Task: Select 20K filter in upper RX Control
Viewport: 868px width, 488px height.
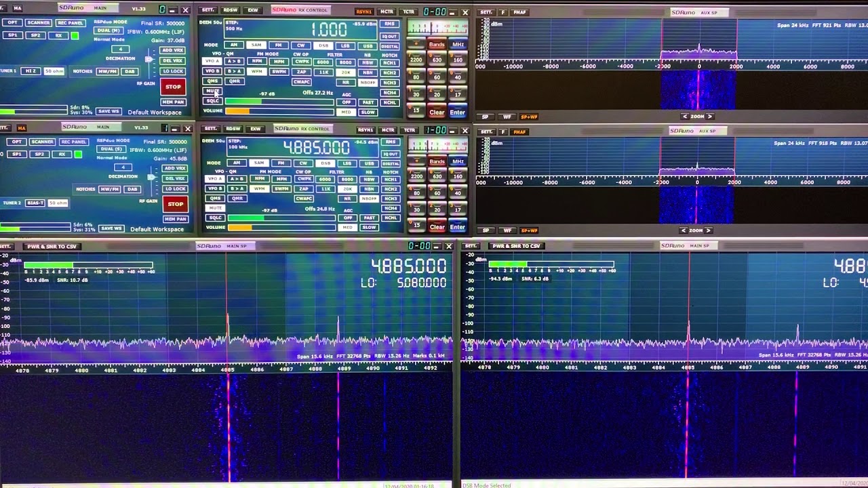Action: 347,72
